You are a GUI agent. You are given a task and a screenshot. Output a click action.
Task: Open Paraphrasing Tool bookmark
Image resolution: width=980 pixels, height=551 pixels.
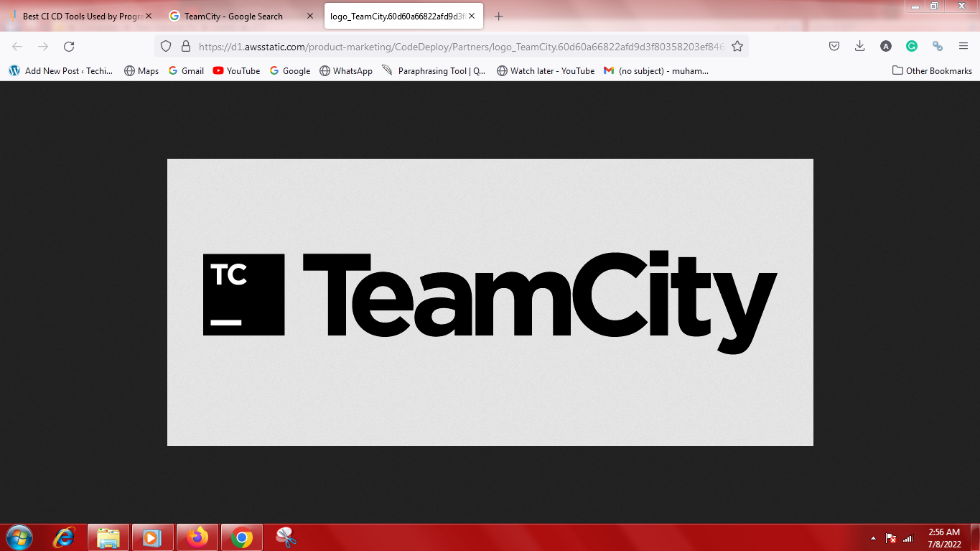pos(434,70)
